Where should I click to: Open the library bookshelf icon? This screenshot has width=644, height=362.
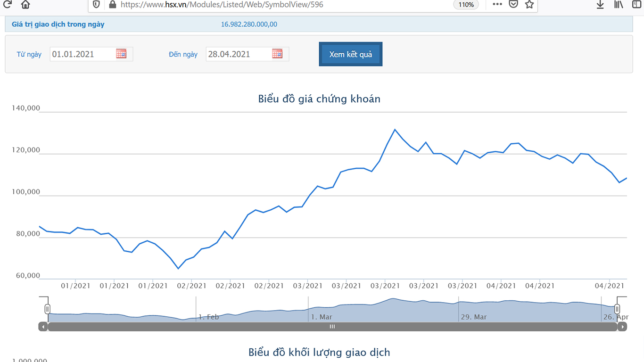tap(619, 4)
